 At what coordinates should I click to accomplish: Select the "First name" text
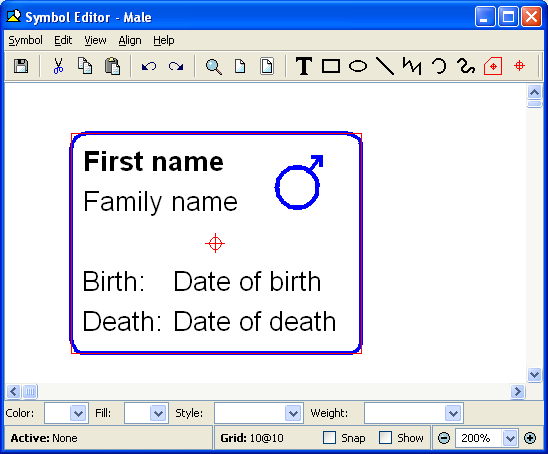tap(153, 161)
